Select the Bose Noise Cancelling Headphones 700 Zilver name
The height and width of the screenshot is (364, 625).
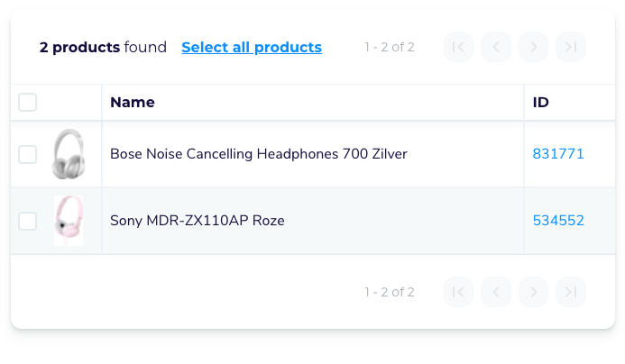(259, 154)
